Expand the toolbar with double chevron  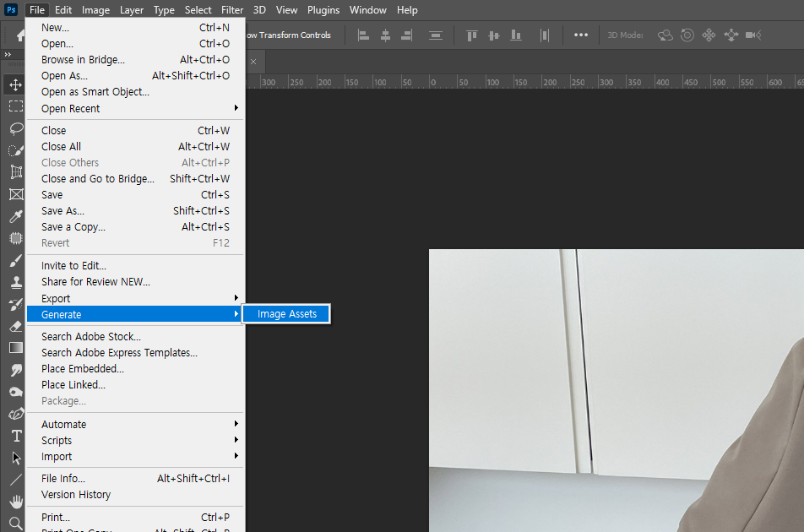pos(8,54)
